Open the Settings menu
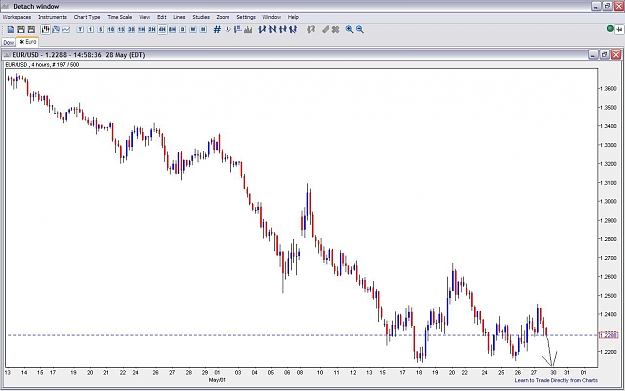 tap(246, 17)
